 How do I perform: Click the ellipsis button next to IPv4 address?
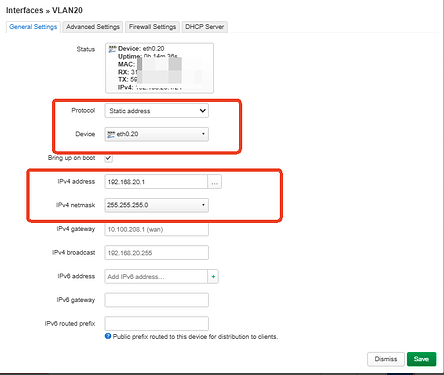coord(215,182)
